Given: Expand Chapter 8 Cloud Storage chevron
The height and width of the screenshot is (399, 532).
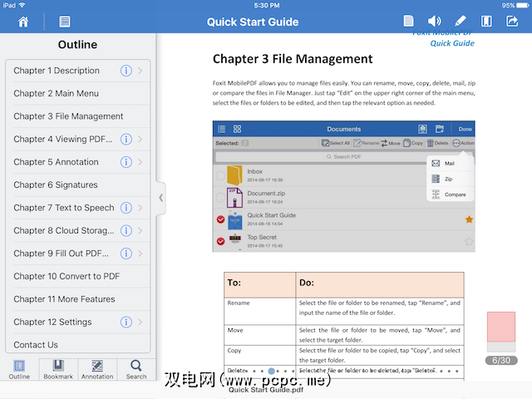Looking at the screenshot, I should click(140, 231).
